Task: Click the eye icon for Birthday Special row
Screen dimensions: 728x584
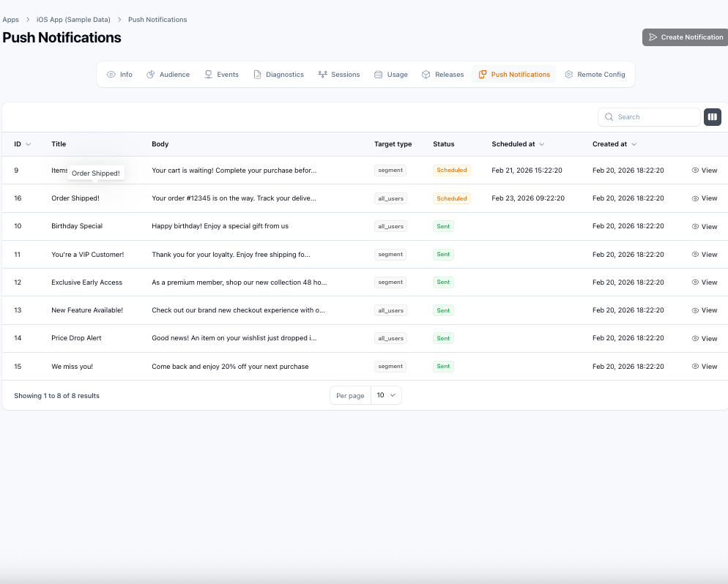Action: click(695, 227)
